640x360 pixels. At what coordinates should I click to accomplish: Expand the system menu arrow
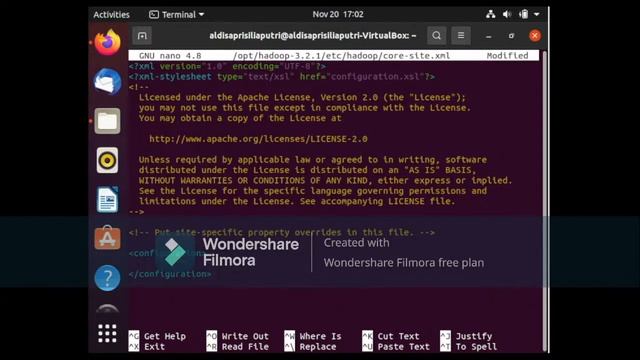coord(537,14)
